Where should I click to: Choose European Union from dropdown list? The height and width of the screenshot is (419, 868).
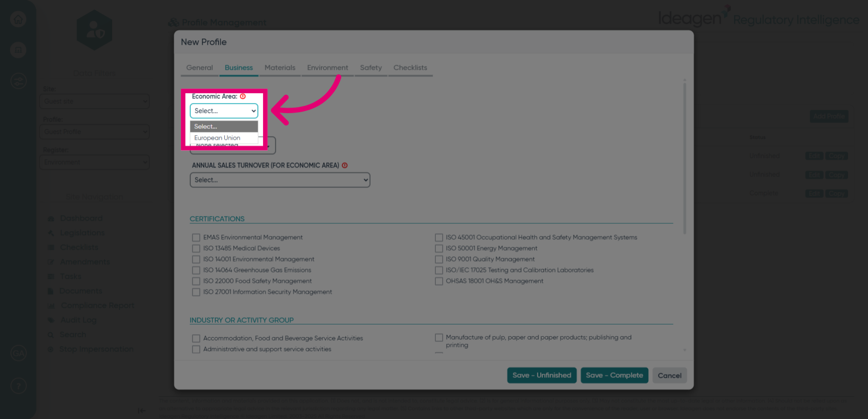224,138
